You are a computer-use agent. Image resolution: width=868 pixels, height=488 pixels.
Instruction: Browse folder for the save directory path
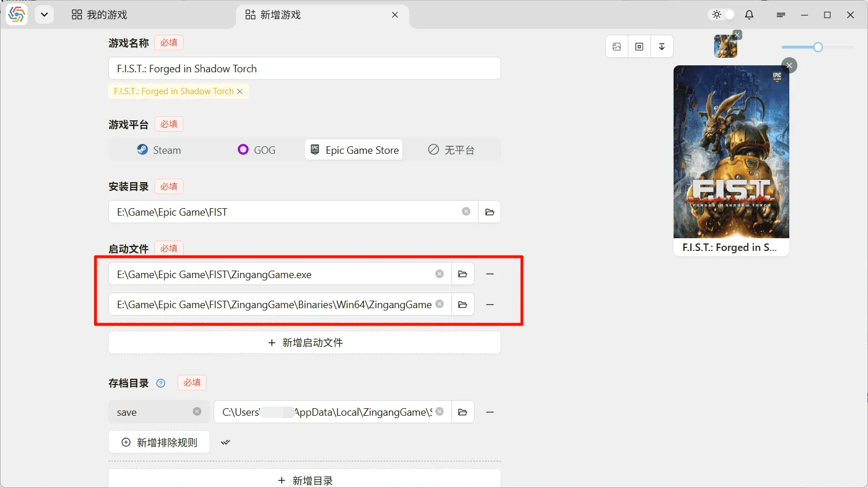(462, 412)
